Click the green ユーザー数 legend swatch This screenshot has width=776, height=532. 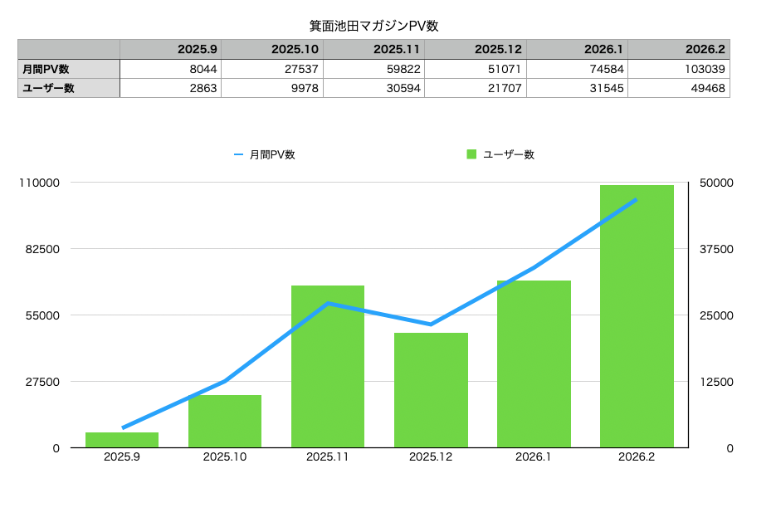(471, 154)
